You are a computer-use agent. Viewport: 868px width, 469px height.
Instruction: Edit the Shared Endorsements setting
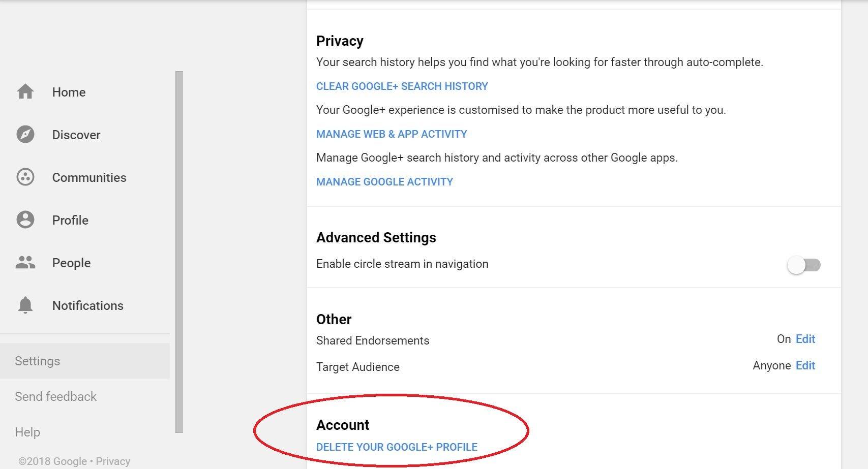pyautogui.click(x=805, y=339)
